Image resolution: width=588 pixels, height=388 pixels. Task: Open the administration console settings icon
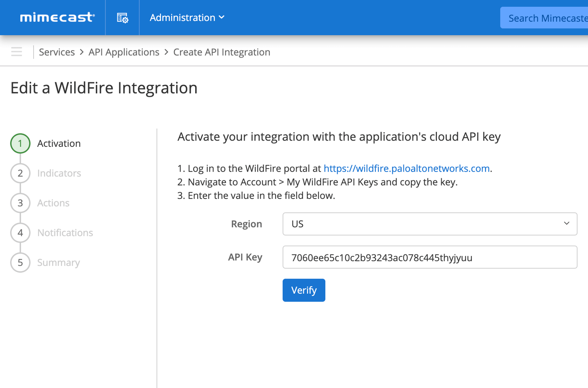[122, 18]
